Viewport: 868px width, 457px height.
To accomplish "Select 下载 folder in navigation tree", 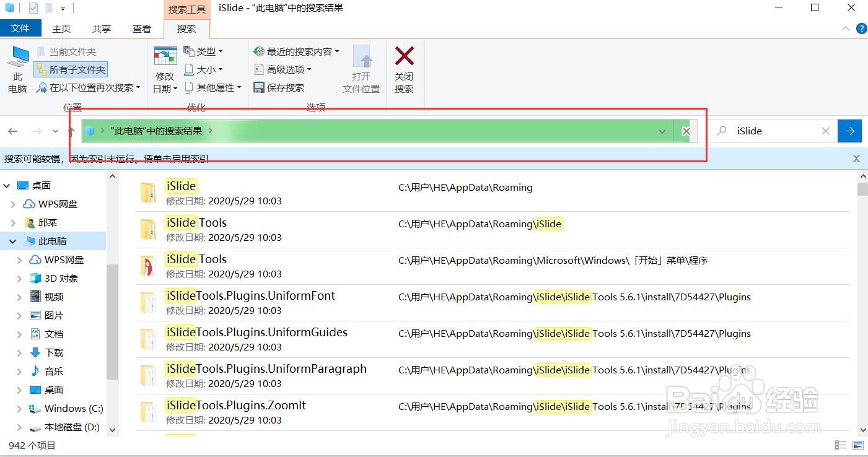I will pyautogui.click(x=46, y=353).
